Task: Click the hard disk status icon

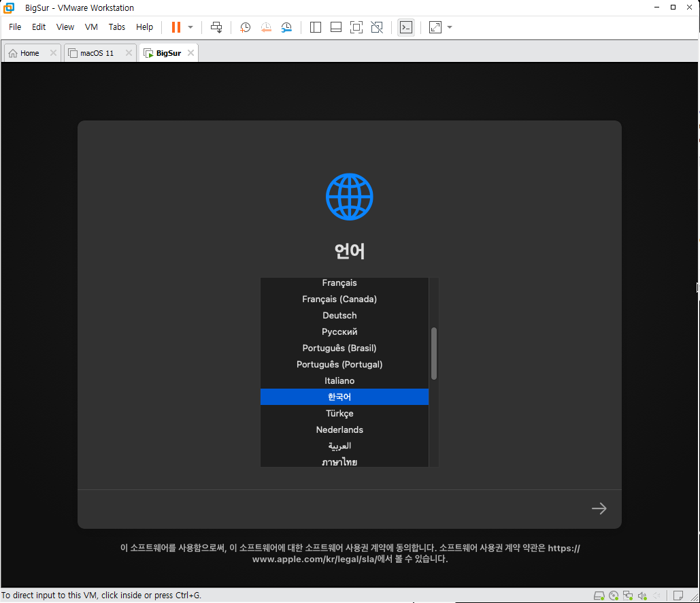Action: coord(599,596)
